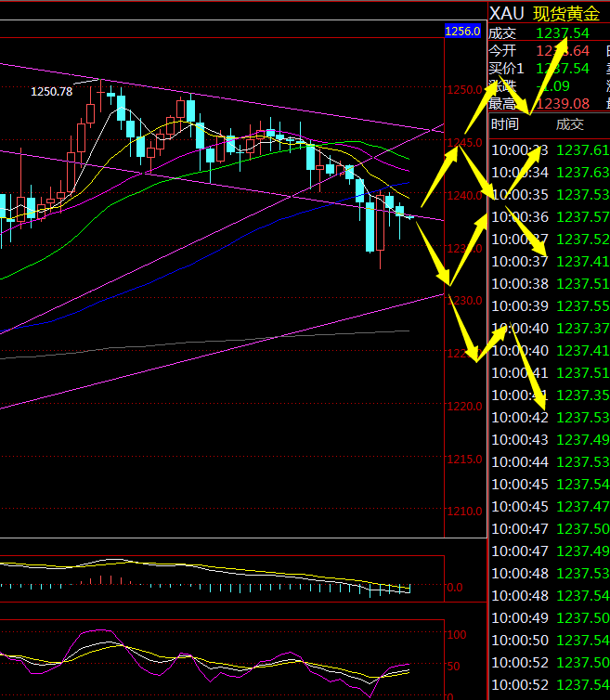610x700 pixels.
Task: Select the 10:00:38 trade row at 1237.51
Action: tap(550, 284)
